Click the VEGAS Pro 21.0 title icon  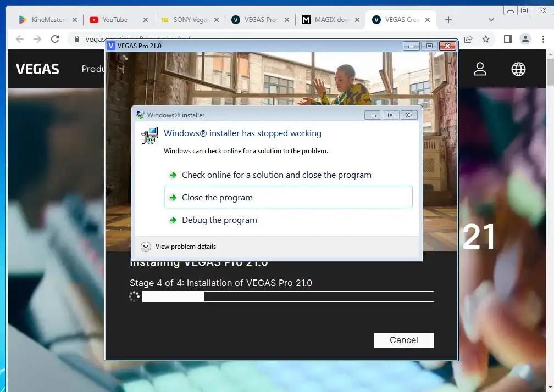111,46
